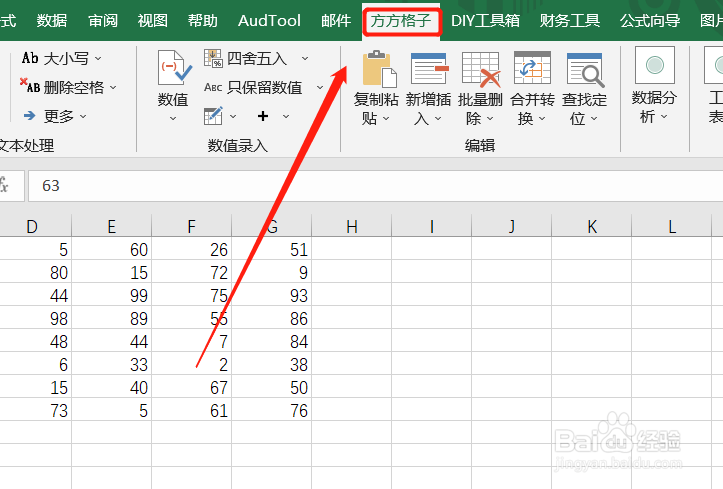
Task: Select the cell containing 40
Action: coord(112,388)
